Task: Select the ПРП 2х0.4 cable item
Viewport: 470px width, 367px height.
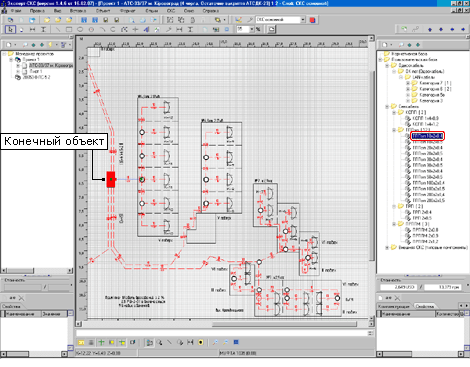Action: coord(422,212)
